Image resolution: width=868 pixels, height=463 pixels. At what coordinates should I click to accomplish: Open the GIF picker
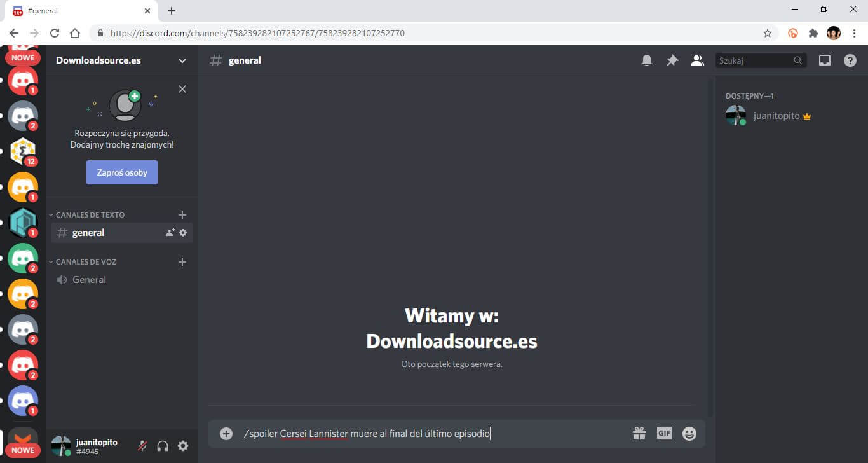pos(664,434)
